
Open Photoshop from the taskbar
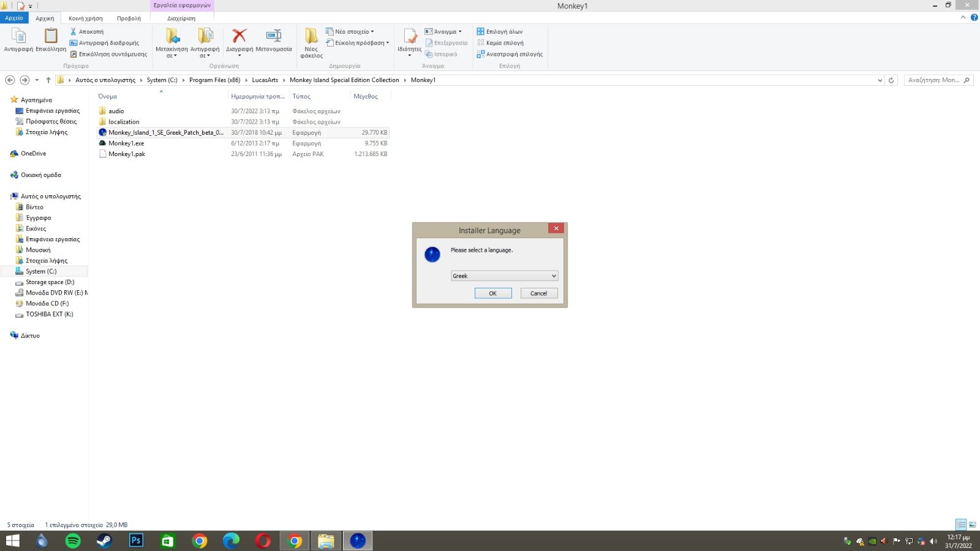click(x=136, y=541)
